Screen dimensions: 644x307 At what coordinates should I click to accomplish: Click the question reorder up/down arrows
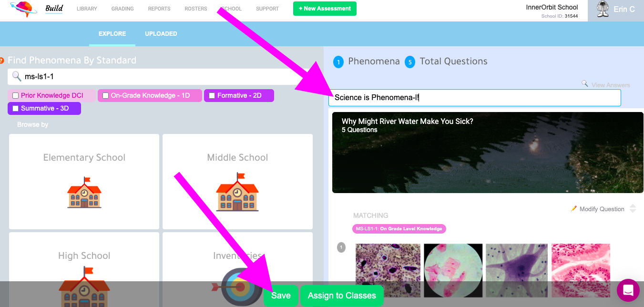(633, 209)
